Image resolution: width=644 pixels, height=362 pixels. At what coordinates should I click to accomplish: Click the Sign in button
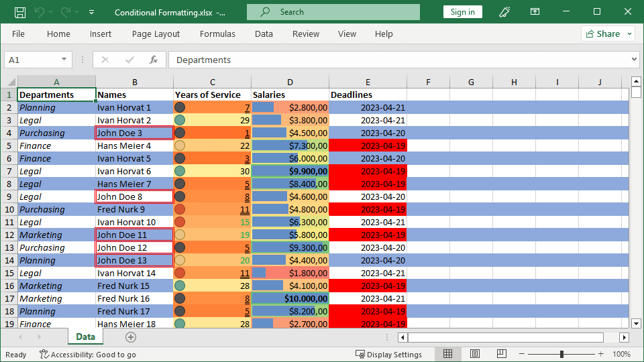point(462,12)
